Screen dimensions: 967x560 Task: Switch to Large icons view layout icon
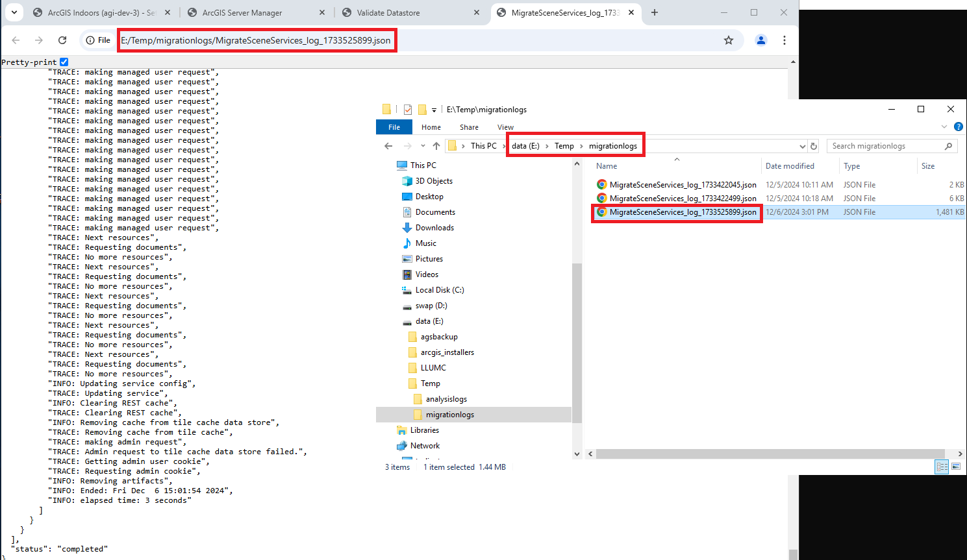956,467
